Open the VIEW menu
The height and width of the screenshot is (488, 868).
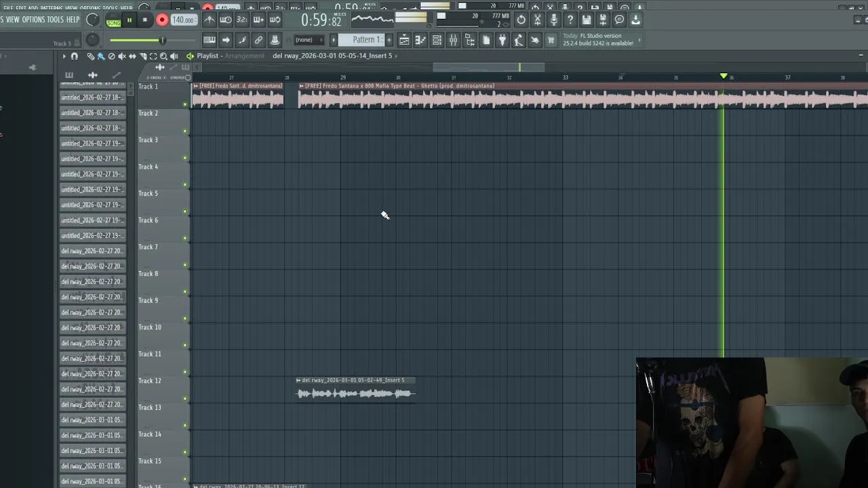click(x=12, y=20)
